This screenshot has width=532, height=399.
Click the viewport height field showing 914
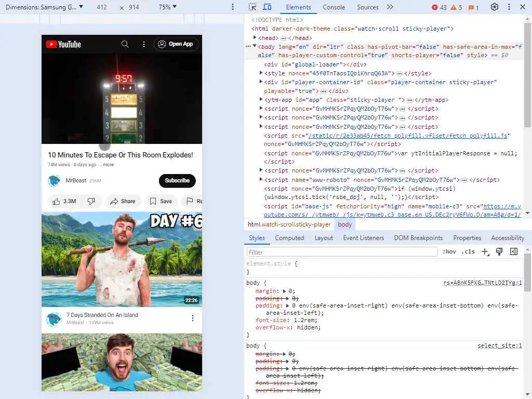coord(134,7)
